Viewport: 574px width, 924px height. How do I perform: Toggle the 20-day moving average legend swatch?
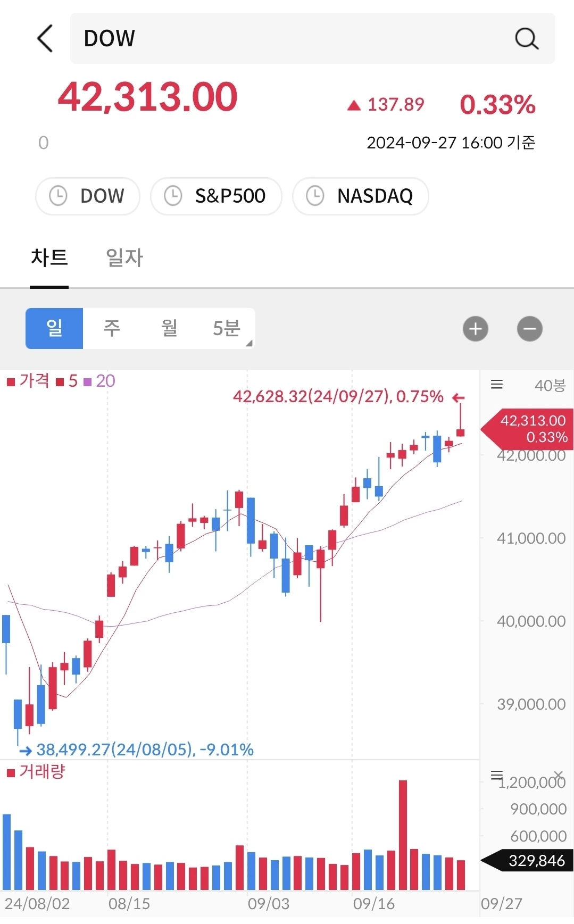(88, 382)
